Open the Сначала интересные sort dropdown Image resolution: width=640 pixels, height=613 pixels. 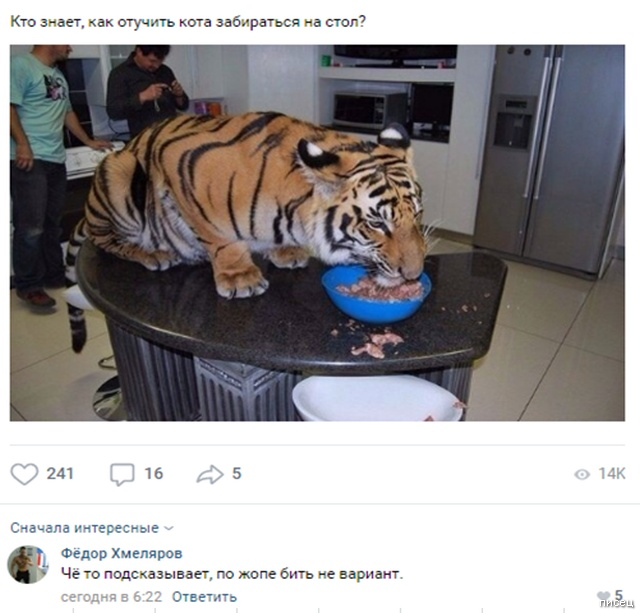pos(92,528)
